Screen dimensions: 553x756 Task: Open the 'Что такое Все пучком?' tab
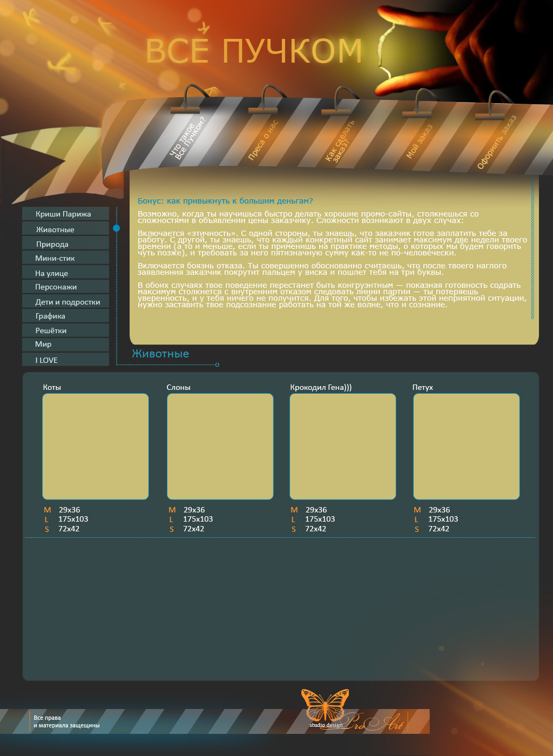[187, 138]
